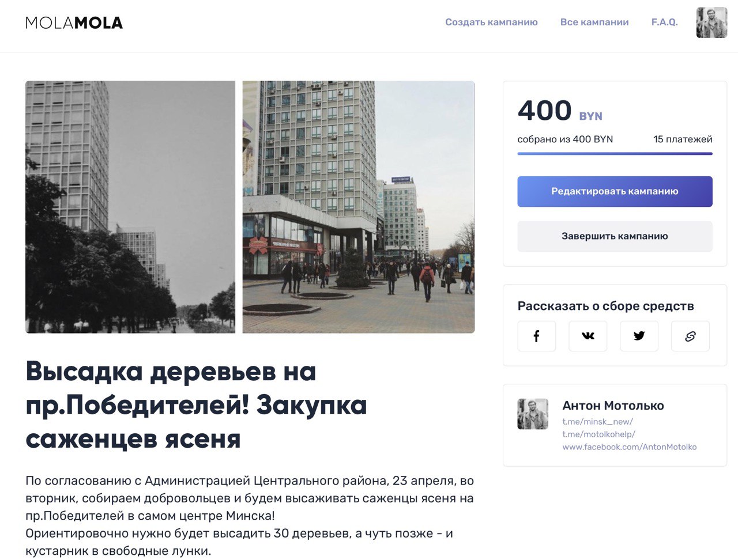The width and height of the screenshot is (738, 560).
Task: Open the black-and-white avenue photo
Action: pos(130,207)
